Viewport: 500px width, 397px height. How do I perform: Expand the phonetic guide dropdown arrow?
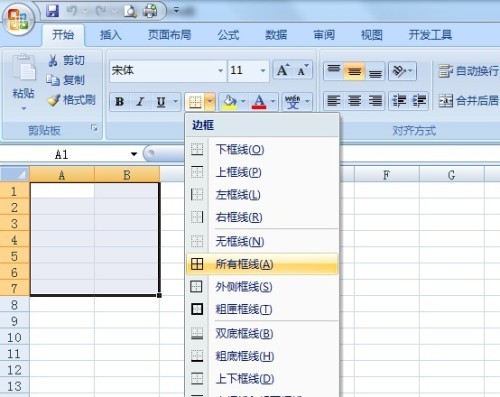[307, 102]
